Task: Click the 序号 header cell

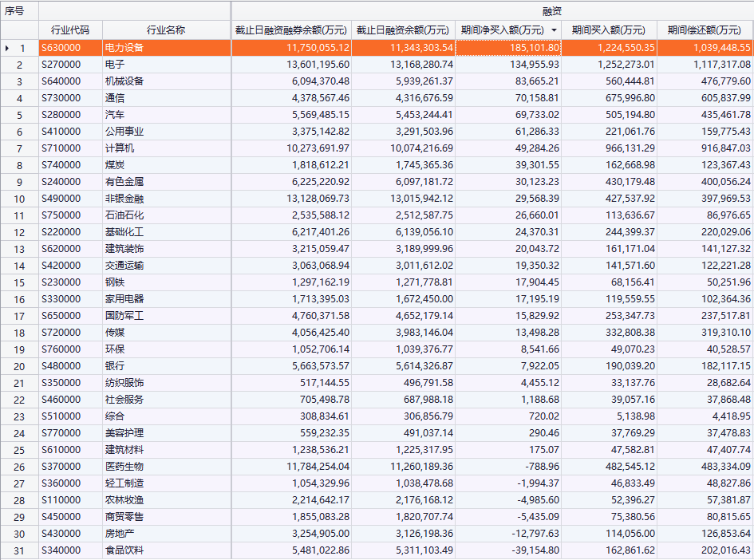Action: point(19,11)
